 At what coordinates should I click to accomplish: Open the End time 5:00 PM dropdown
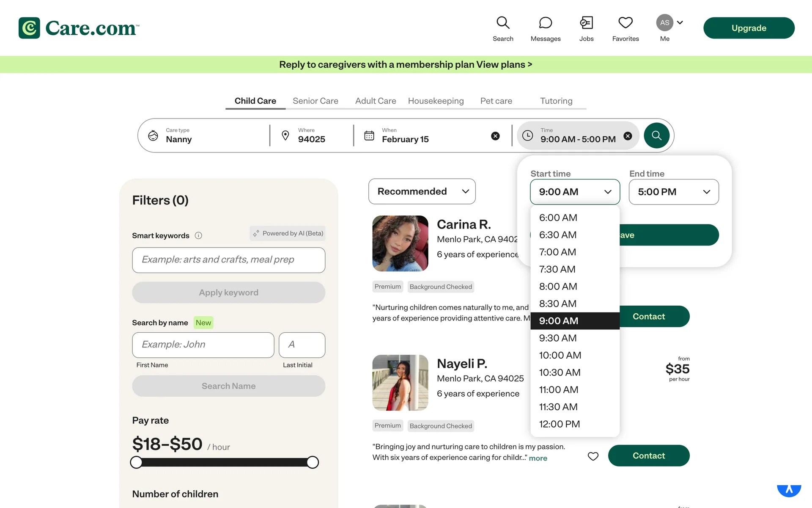(x=673, y=192)
